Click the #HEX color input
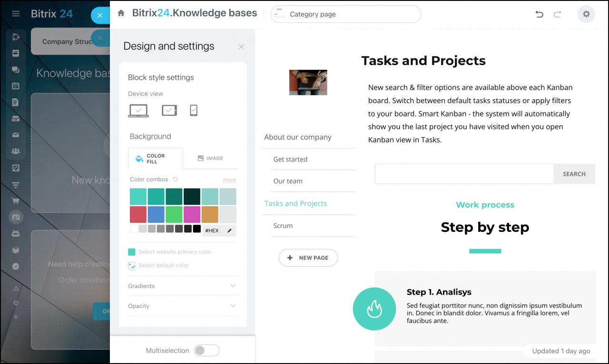This screenshot has width=609, height=364. pos(219,230)
